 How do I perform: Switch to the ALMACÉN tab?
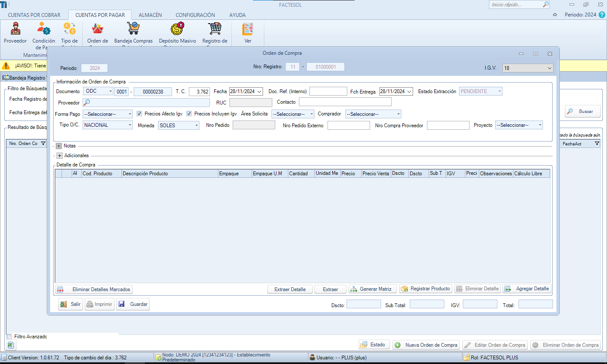point(150,15)
